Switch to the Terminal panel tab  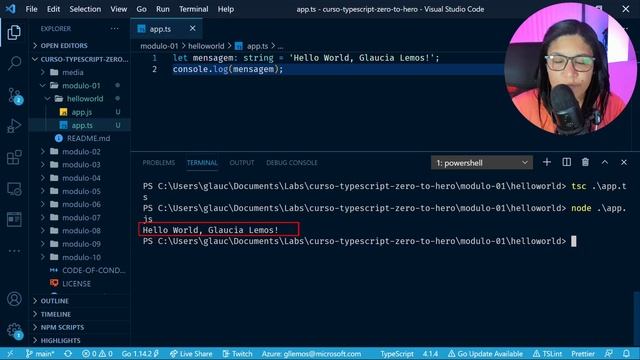point(202,162)
